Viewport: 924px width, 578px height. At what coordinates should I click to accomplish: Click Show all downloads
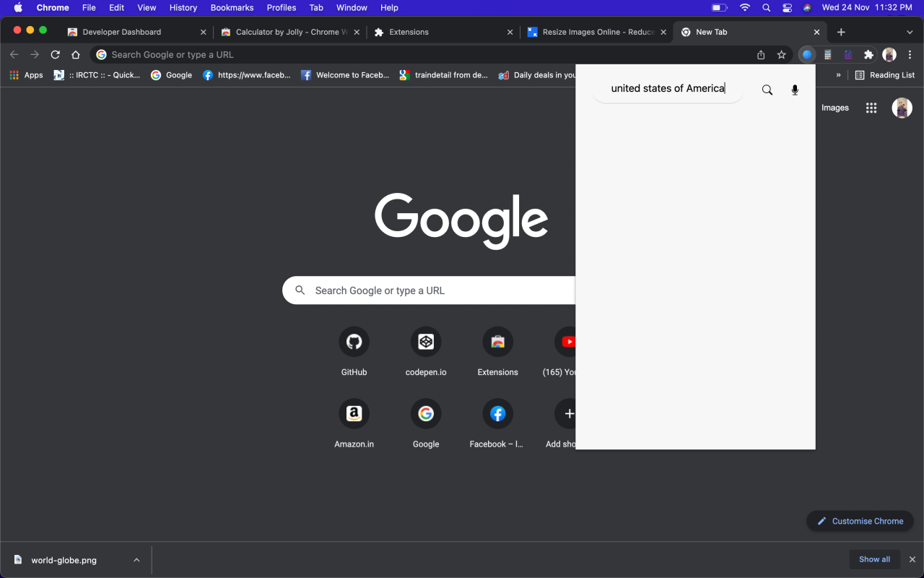[x=874, y=559]
